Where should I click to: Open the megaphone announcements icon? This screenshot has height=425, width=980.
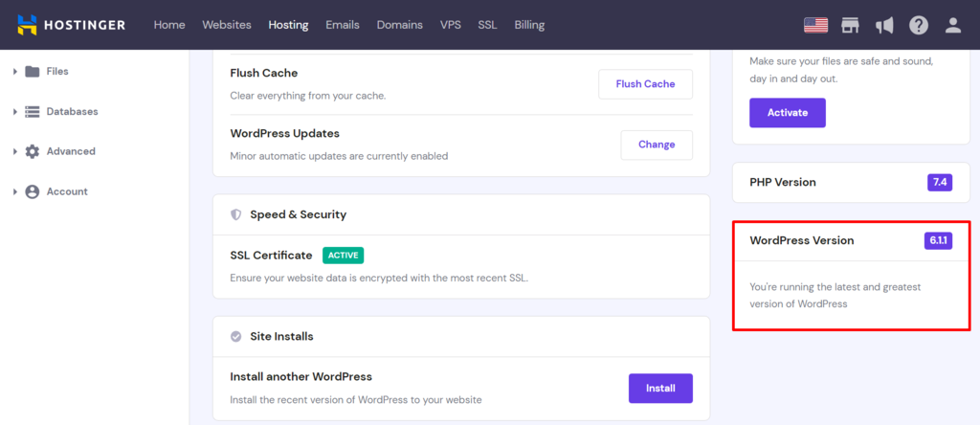pyautogui.click(x=884, y=25)
